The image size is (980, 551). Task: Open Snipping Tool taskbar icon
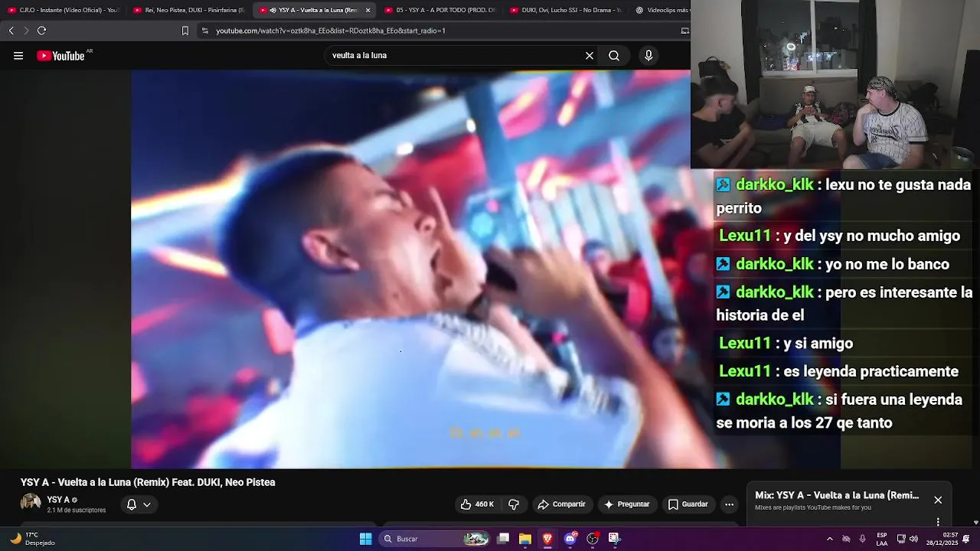point(614,539)
